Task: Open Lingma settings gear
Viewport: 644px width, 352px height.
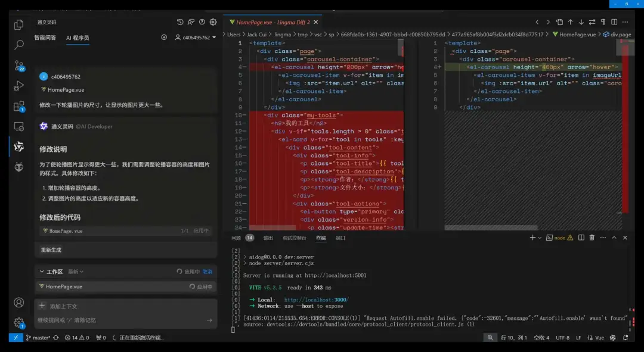Action: [213, 22]
